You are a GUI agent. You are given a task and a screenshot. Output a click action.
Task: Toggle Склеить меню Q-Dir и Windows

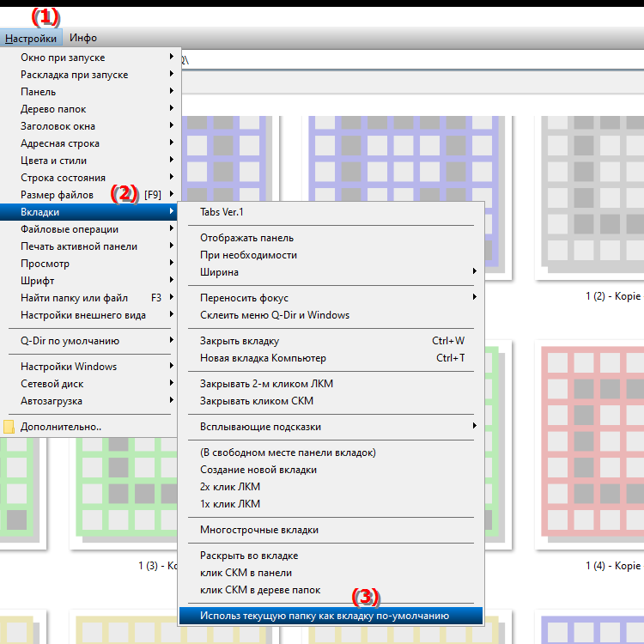coord(331,315)
